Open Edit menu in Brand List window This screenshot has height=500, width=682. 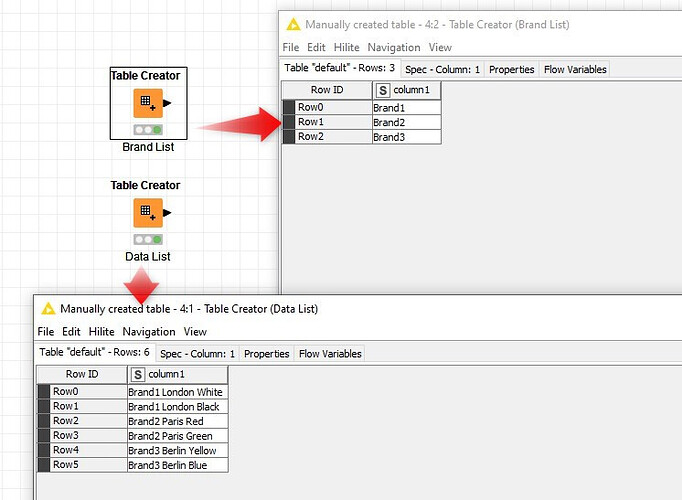316,47
